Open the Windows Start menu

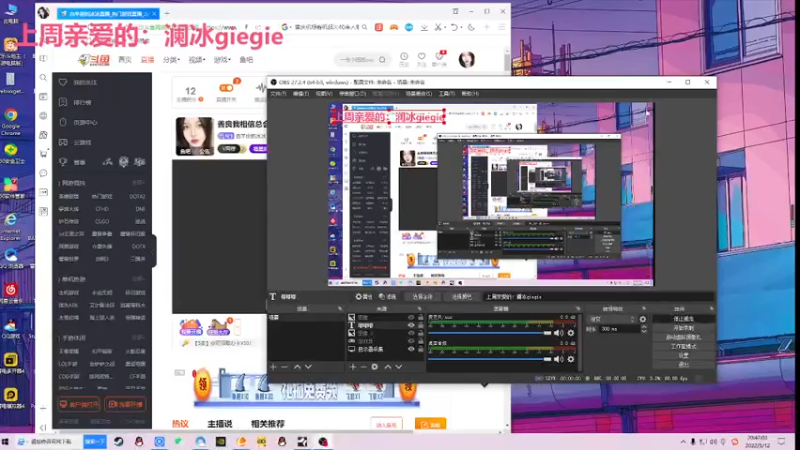(x=6, y=442)
